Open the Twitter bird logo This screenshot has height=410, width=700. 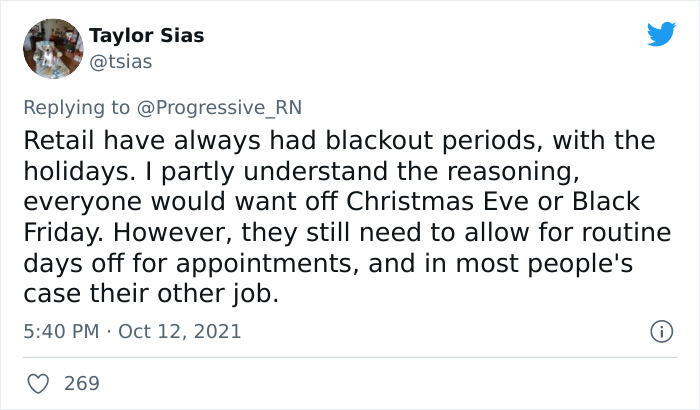[x=661, y=34]
